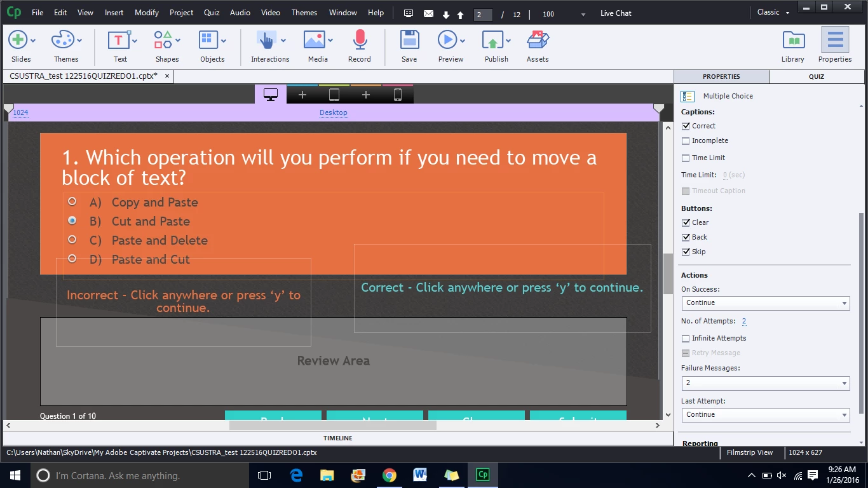This screenshot has height=488, width=868.
Task: Click the No. of Attempts value
Action: [744, 322]
